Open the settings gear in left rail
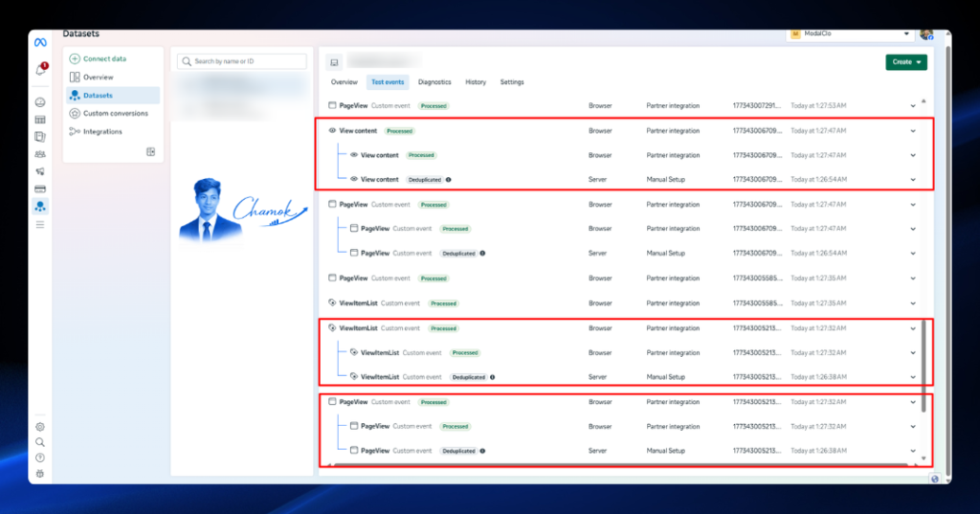The height and width of the screenshot is (514, 980). point(40,427)
